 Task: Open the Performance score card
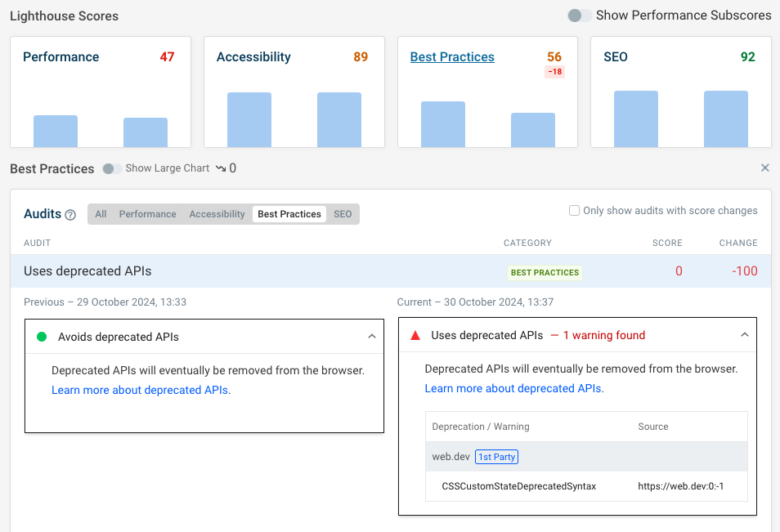point(101,92)
